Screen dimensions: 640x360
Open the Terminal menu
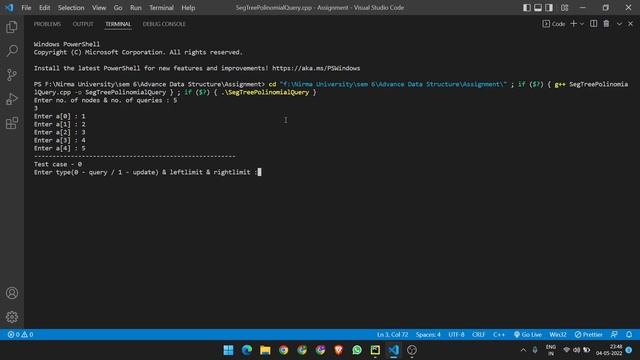(161, 8)
